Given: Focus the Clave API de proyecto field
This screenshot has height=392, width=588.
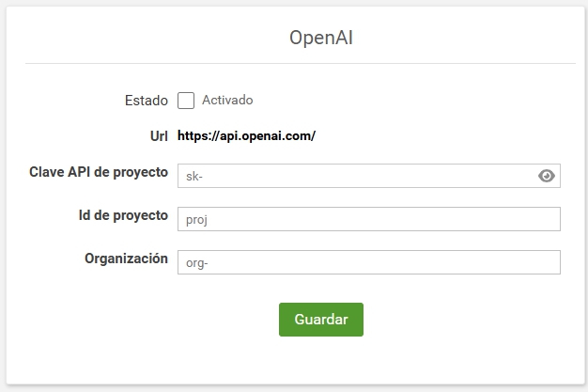Looking at the screenshot, I should [357, 176].
